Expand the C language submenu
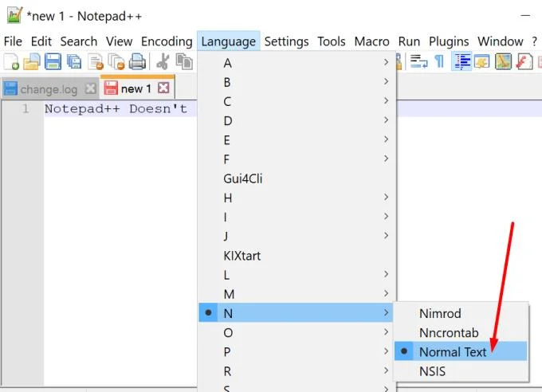The height and width of the screenshot is (392, 542). [297, 102]
